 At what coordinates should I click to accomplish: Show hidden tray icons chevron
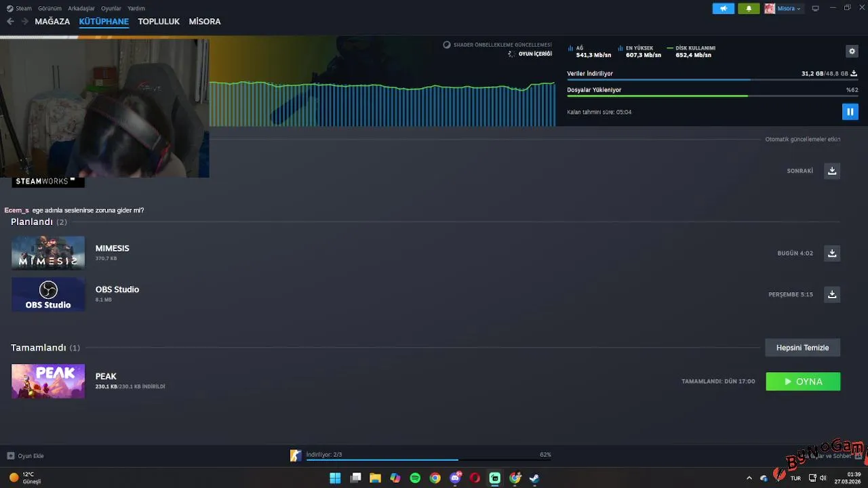pos(749,478)
